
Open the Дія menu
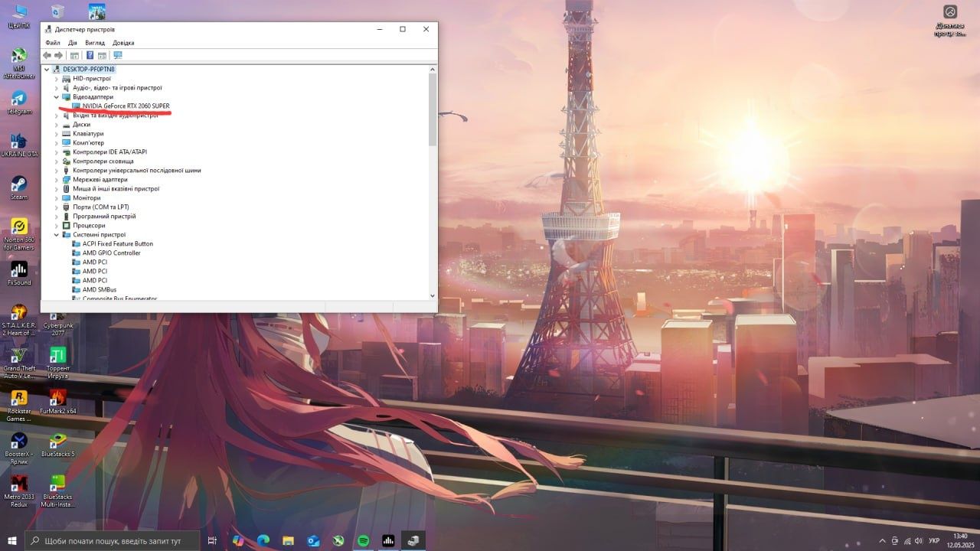(x=73, y=43)
